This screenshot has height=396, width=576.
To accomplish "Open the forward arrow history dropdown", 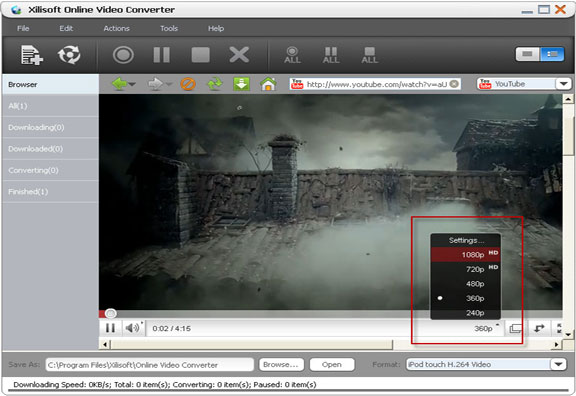I will pyautogui.click(x=168, y=84).
